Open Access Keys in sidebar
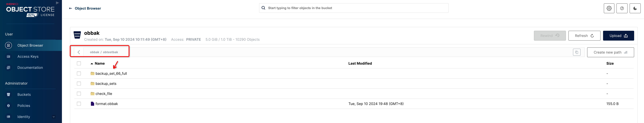 coord(28,57)
